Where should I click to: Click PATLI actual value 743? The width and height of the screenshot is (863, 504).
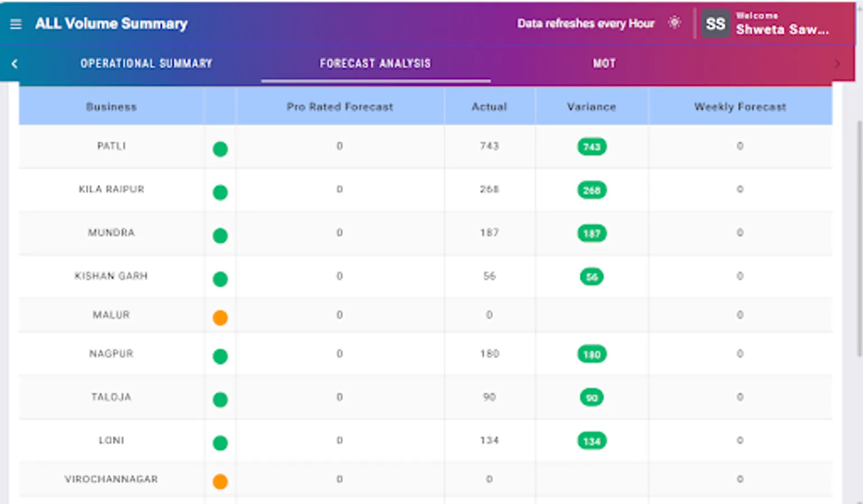coord(489,146)
